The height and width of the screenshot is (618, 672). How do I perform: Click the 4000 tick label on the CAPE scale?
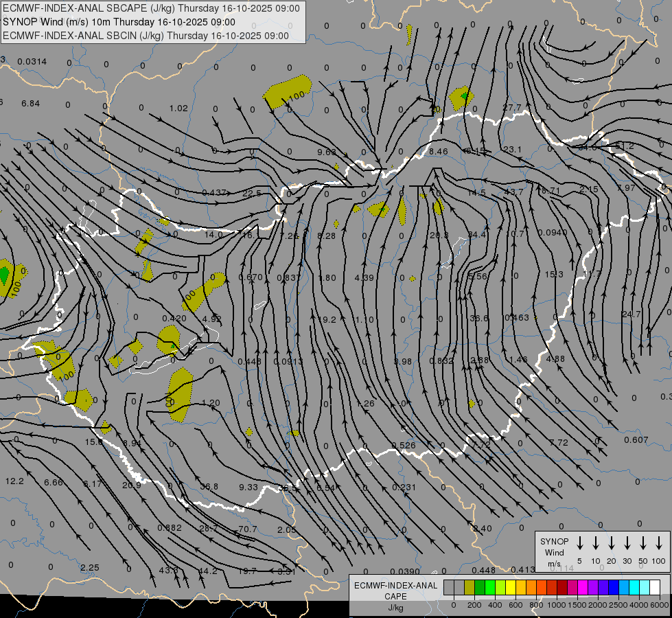[x=639, y=605]
